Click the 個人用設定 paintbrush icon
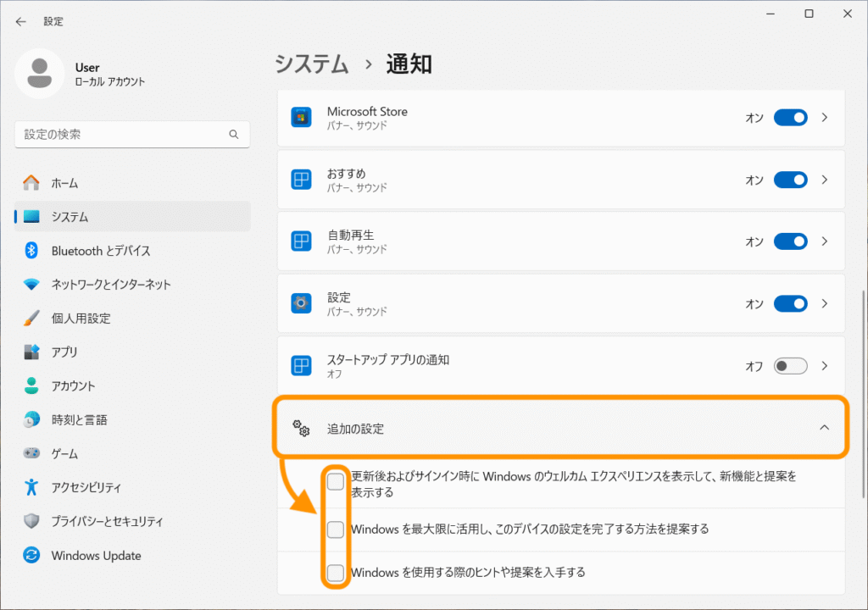This screenshot has height=610, width=868. pyautogui.click(x=31, y=318)
